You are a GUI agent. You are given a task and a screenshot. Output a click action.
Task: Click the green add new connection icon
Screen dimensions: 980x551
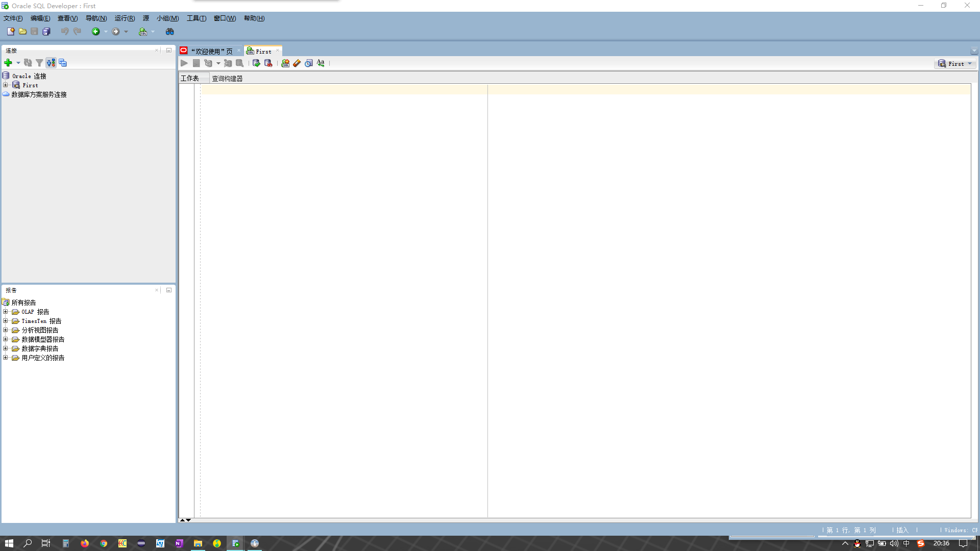(x=8, y=63)
